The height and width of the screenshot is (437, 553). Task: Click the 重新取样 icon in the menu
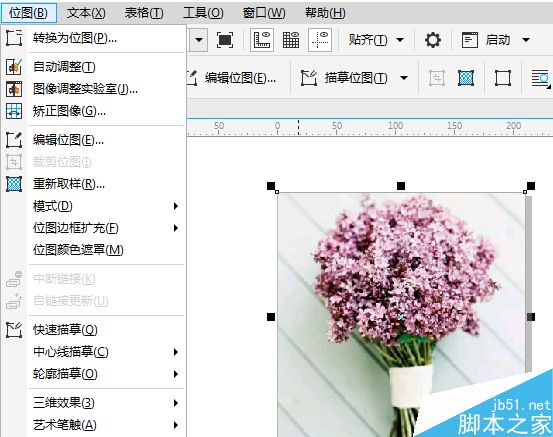pos(14,184)
